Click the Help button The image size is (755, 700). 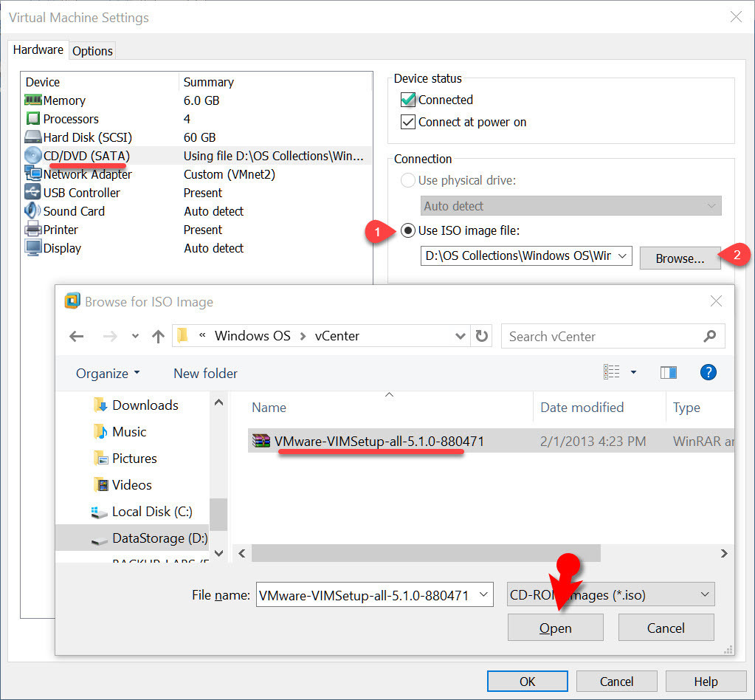[x=706, y=682]
